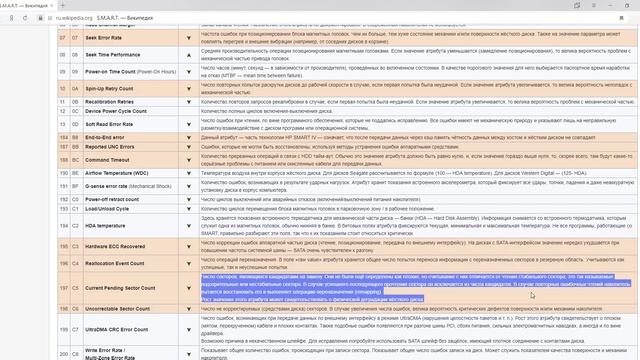The height and width of the screenshot is (360, 640).
Task: Click the Write Error Rate / Multi-Zone attribute name
Action: [110, 354]
